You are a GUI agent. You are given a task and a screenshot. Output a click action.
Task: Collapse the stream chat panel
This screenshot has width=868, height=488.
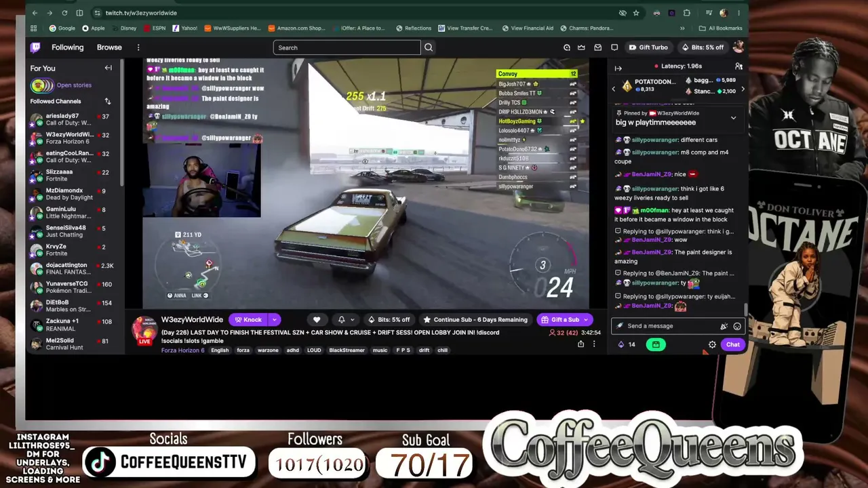tap(618, 68)
